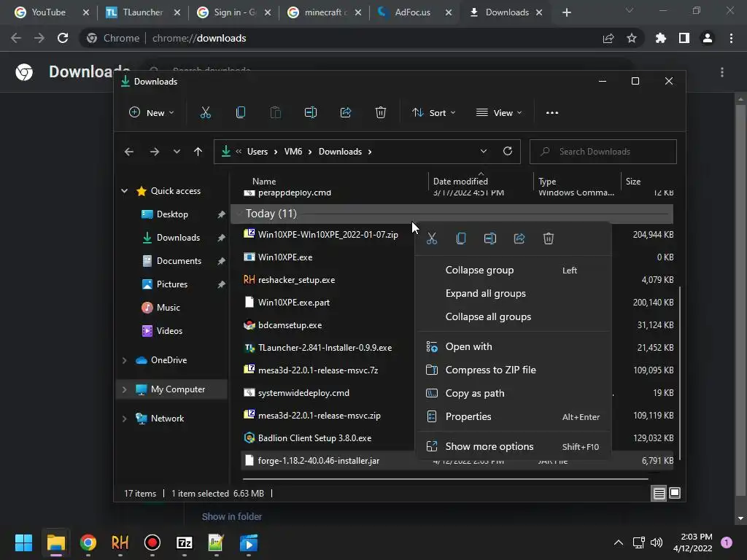
Task: Open the recent locations chevron by the nav arrows
Action: (x=177, y=152)
